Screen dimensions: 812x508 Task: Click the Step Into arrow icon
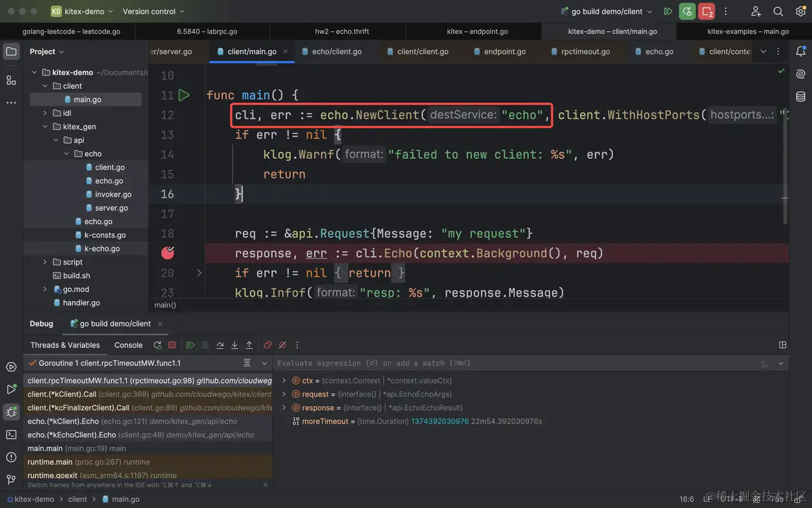point(235,345)
